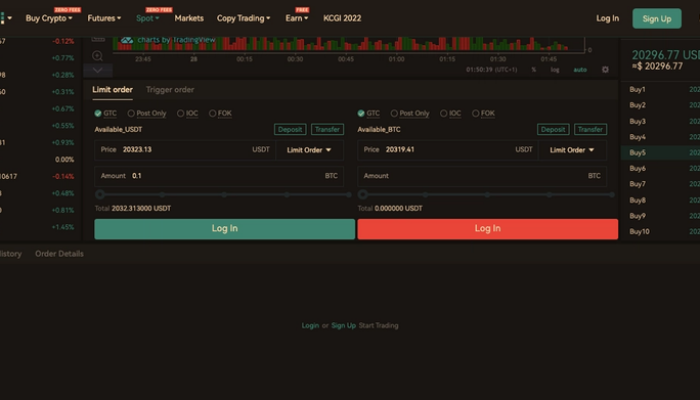Click Deposit button for Available_USDT

290,129
